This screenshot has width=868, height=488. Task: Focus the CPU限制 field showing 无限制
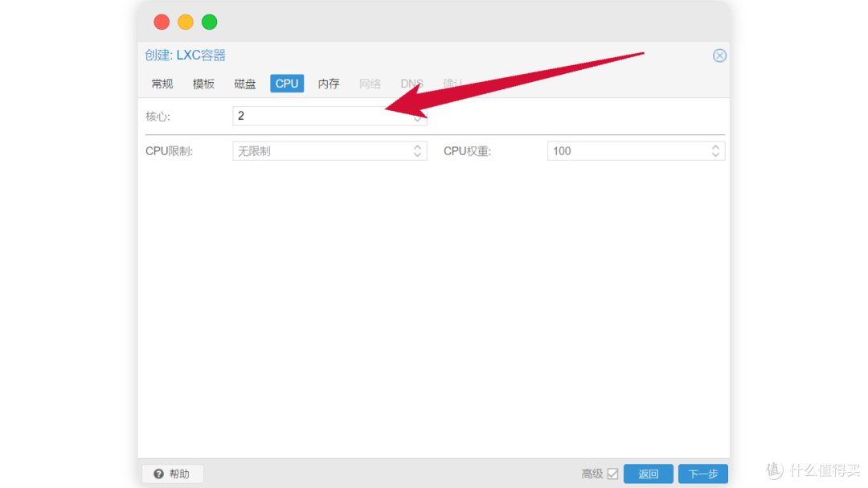point(321,151)
